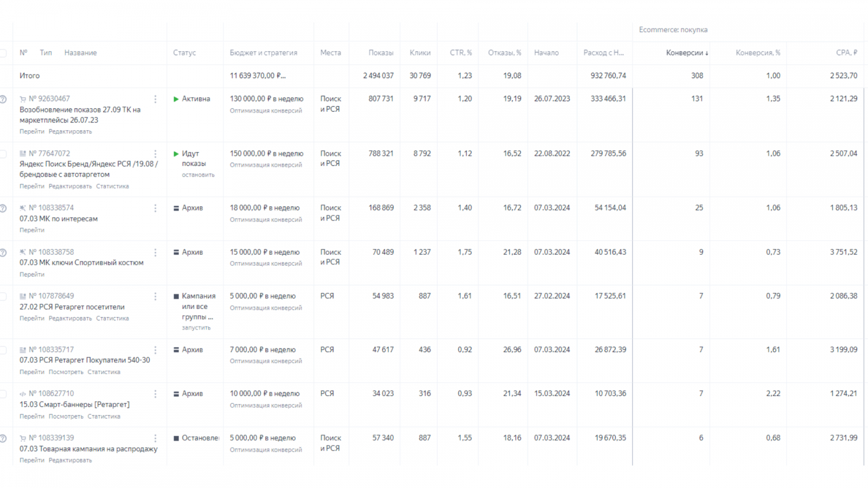868x488 pixels.
Task: Click остановить link under Идут показы
Action: pos(198,175)
